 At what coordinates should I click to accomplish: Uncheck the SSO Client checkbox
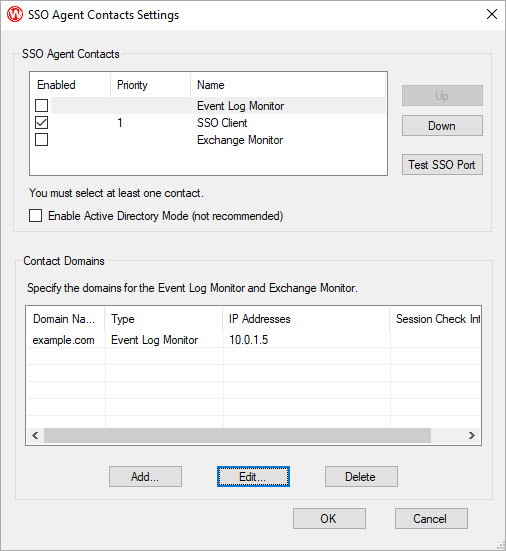41,123
